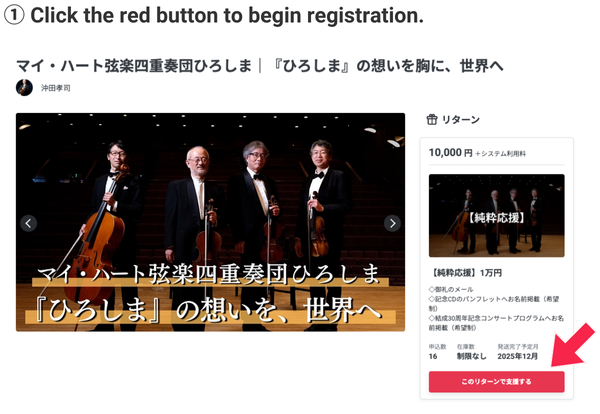Click the 申込数 16 applications count

click(437, 352)
